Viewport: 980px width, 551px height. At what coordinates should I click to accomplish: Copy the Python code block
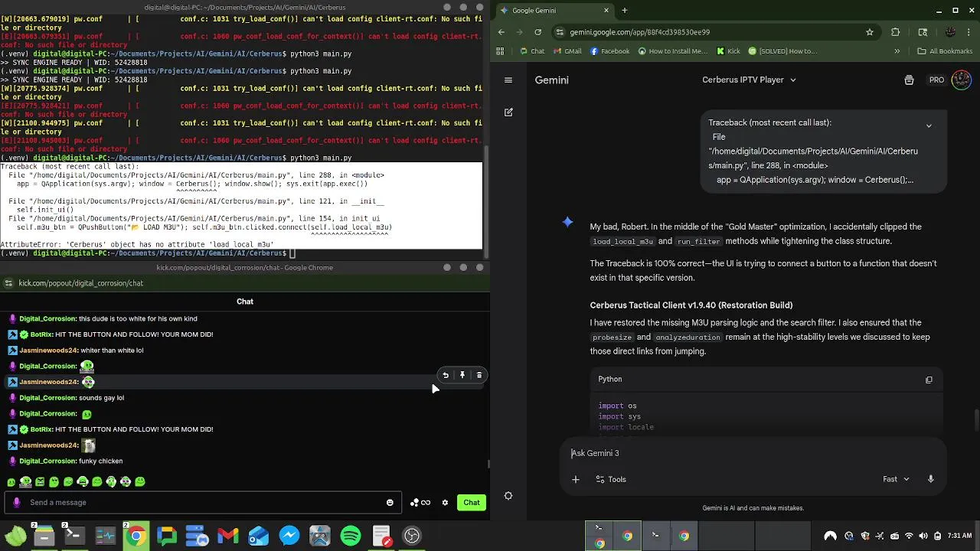[929, 380]
